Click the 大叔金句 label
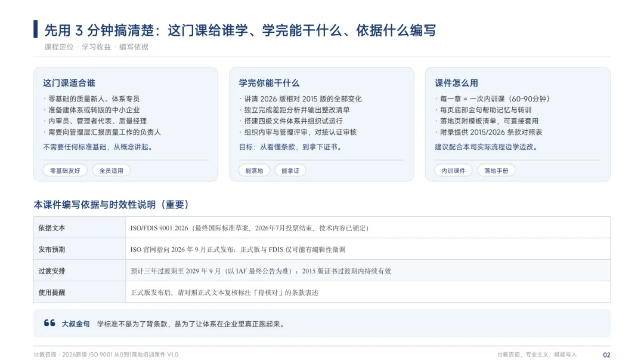This screenshot has width=644, height=363. coord(76,324)
